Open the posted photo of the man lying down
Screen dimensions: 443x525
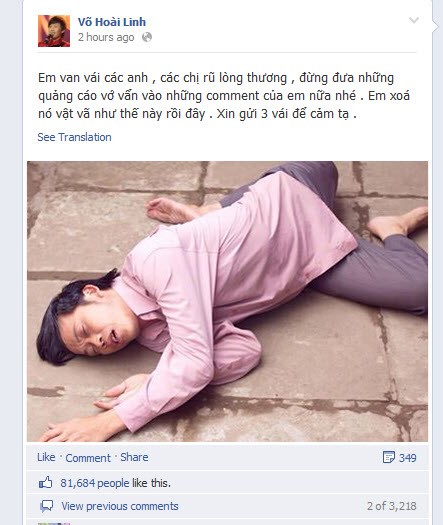(x=227, y=301)
